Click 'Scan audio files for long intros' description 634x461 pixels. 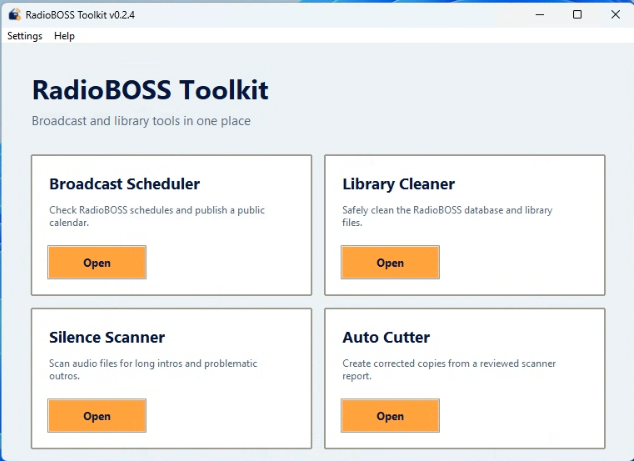(153, 369)
